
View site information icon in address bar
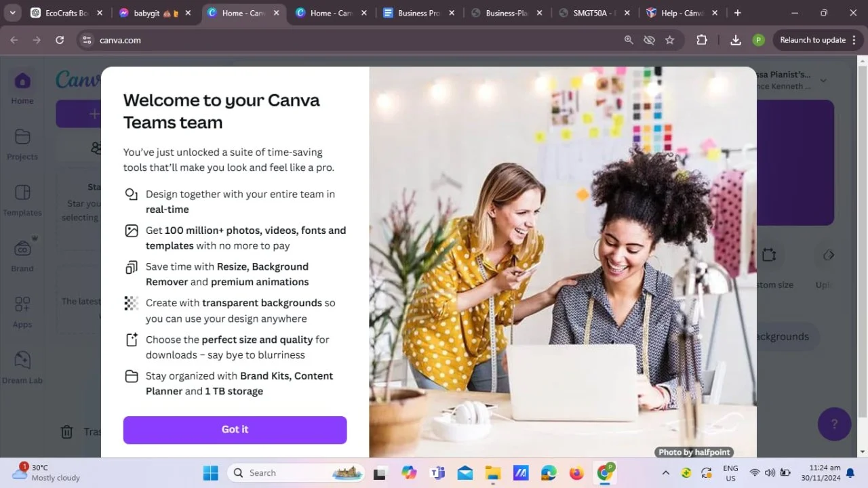click(x=87, y=40)
